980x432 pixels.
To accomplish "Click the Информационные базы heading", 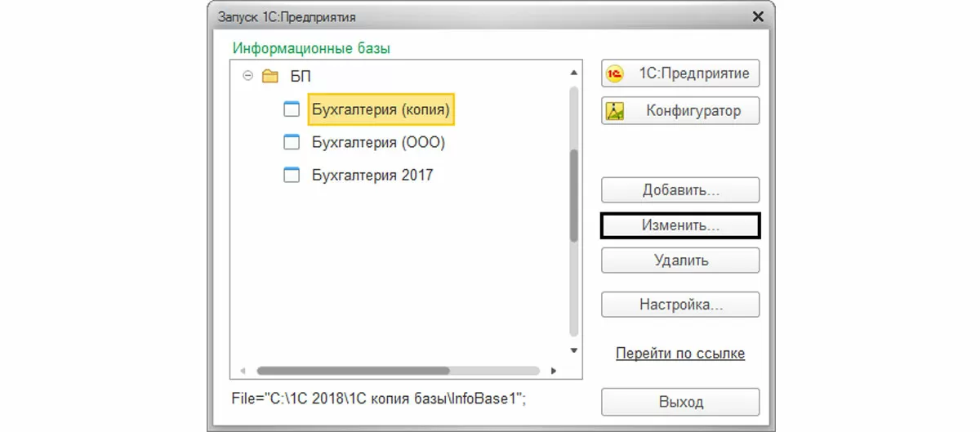I will (x=312, y=48).
